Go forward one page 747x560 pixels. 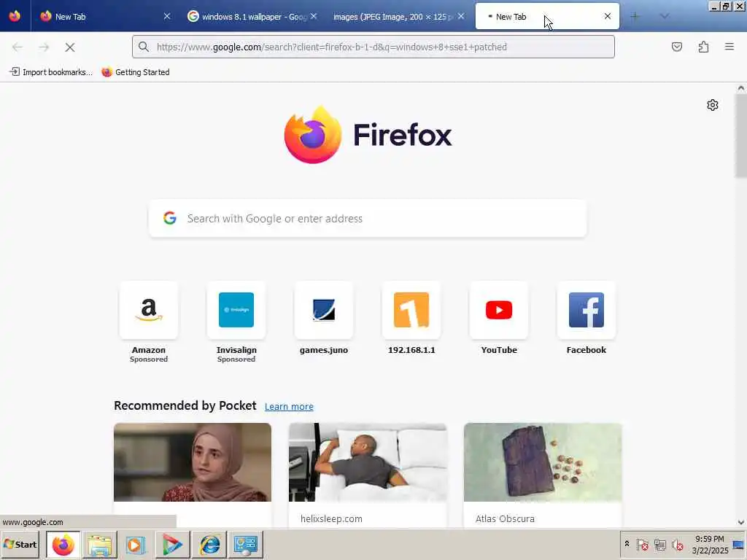[x=44, y=47]
